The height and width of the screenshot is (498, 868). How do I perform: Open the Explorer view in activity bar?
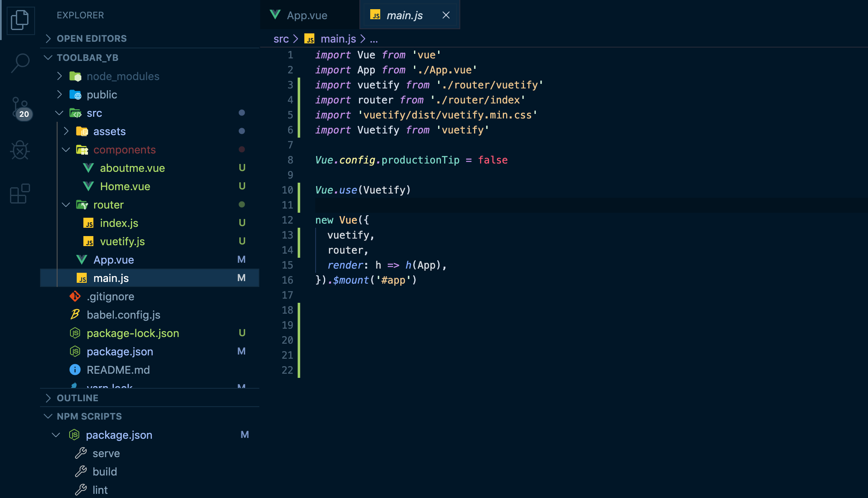click(20, 20)
